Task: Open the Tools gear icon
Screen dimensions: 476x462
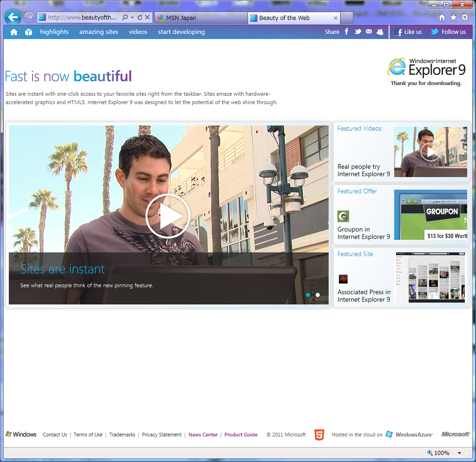Action: (x=465, y=18)
